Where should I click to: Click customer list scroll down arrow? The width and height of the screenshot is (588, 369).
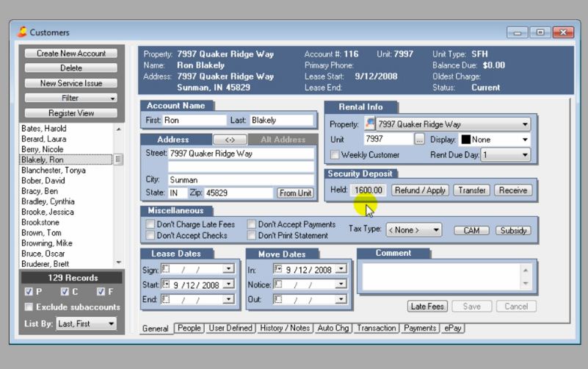click(x=118, y=262)
